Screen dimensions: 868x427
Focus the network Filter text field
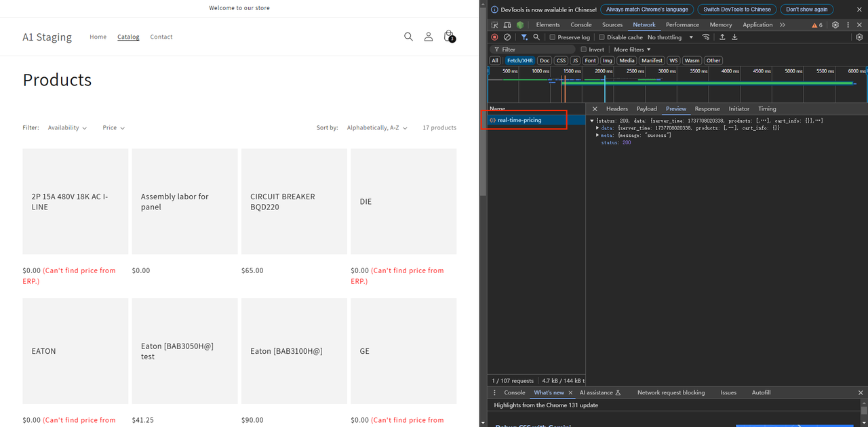click(533, 49)
